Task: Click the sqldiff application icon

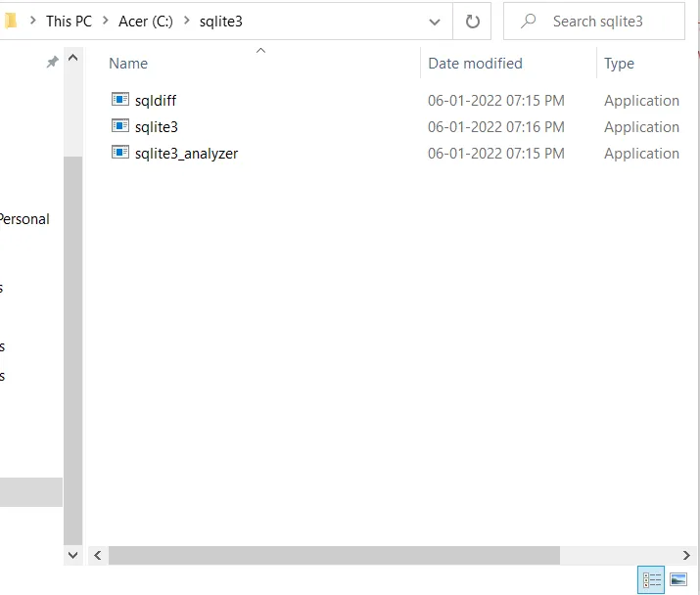Action: 120,99
